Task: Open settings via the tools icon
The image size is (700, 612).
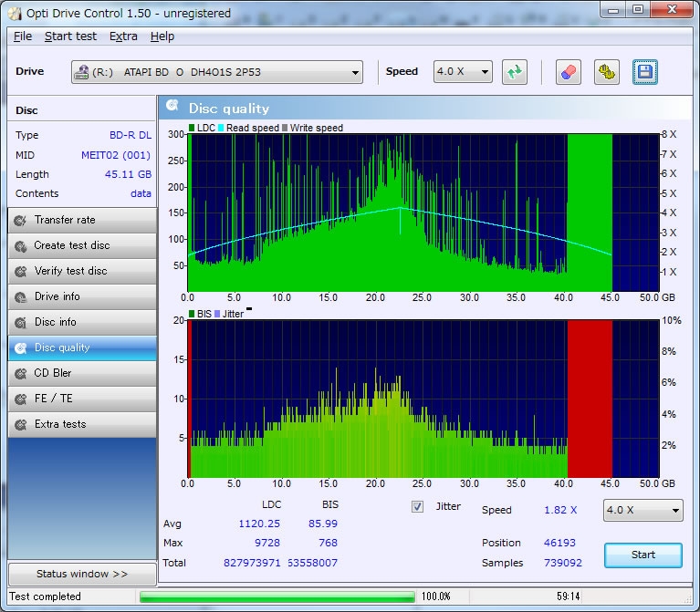Action: coord(606,72)
